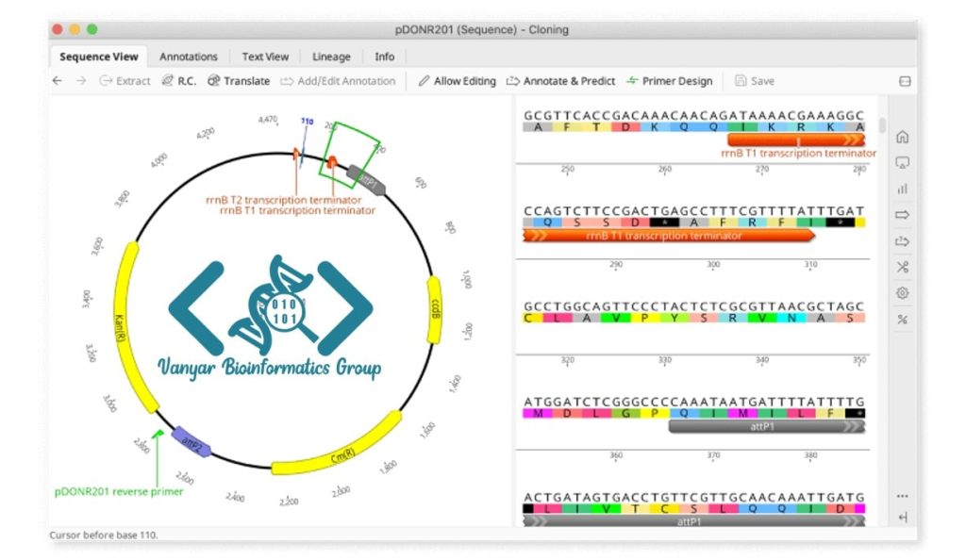Open the Info tab
This screenshot has height=560, width=966.
click(x=385, y=57)
